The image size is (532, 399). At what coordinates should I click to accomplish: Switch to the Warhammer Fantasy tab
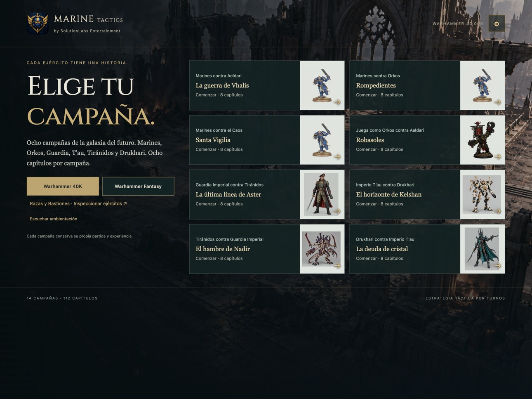[x=138, y=186]
